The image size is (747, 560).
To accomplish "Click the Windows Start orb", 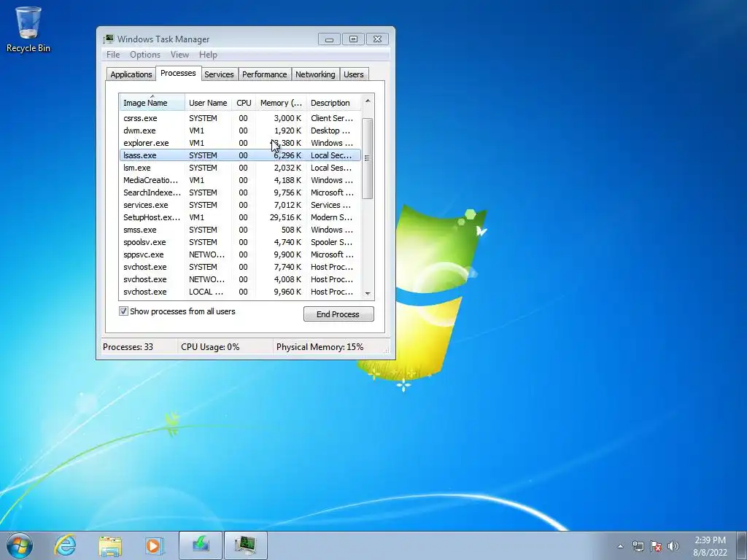I will click(20, 545).
